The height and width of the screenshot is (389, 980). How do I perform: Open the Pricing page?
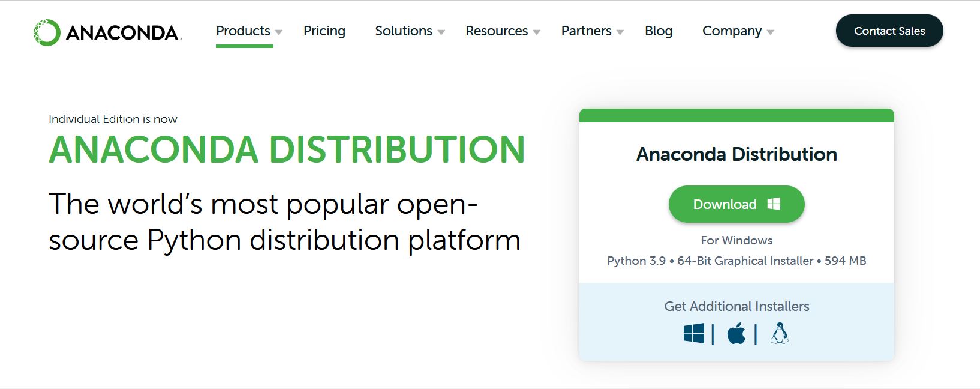(324, 31)
